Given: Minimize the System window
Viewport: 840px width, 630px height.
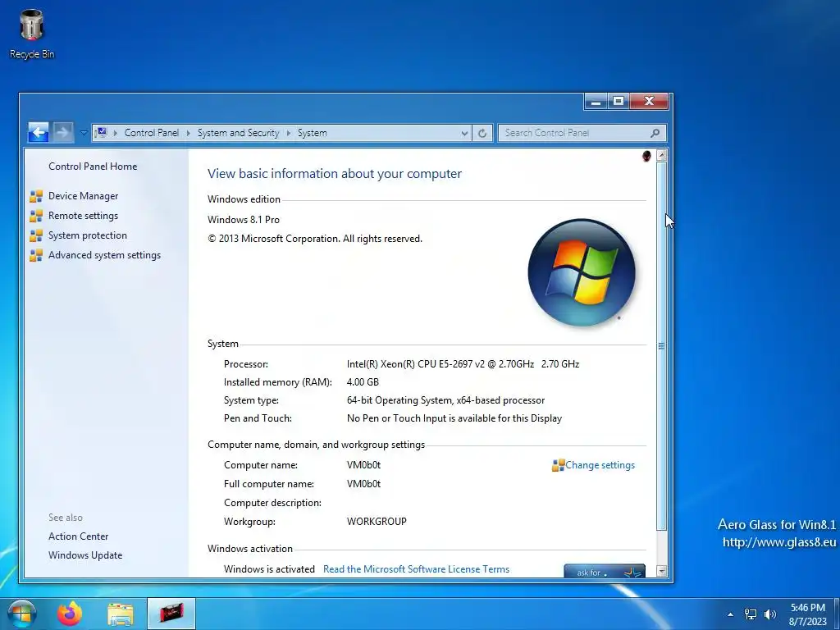Looking at the screenshot, I should 596,101.
